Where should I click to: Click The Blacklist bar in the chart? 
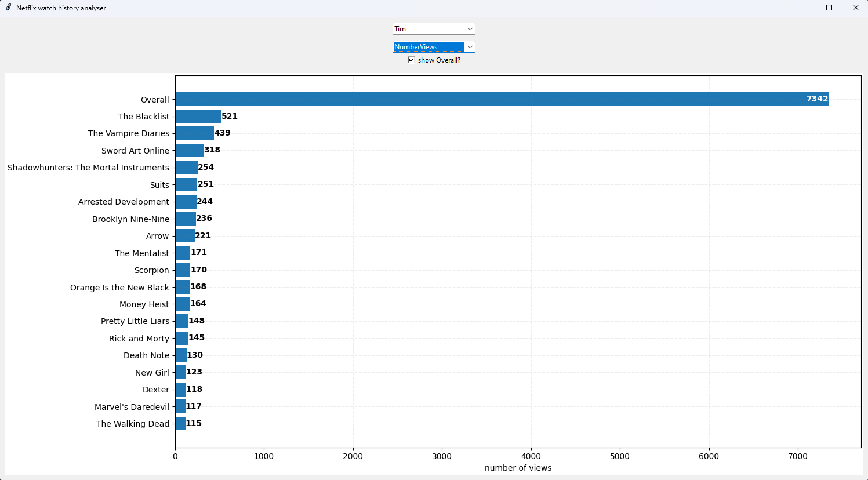[198, 116]
